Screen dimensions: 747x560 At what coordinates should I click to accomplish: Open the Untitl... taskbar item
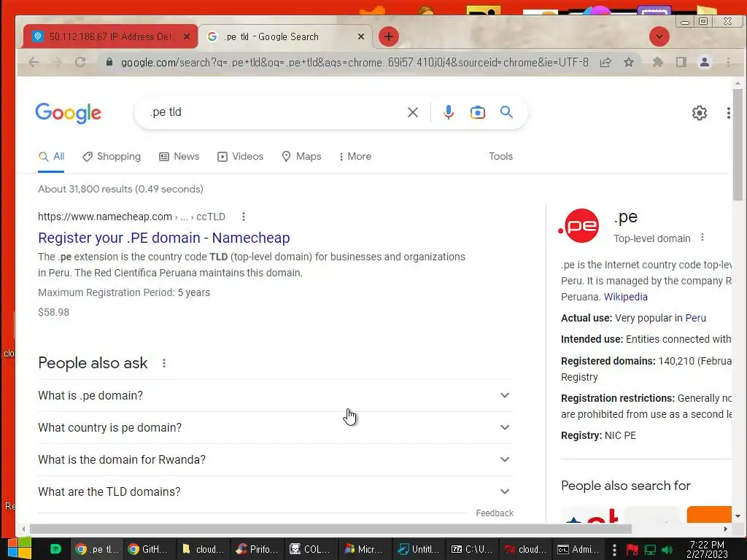(419, 549)
